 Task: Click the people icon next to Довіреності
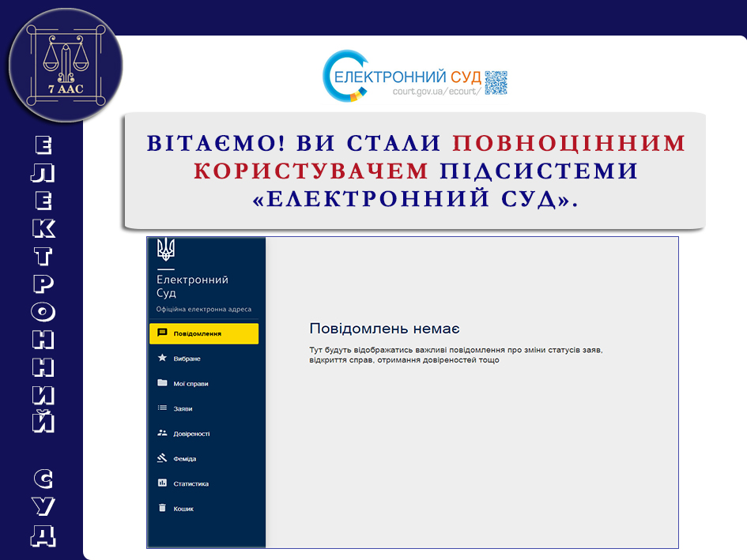[x=162, y=434]
